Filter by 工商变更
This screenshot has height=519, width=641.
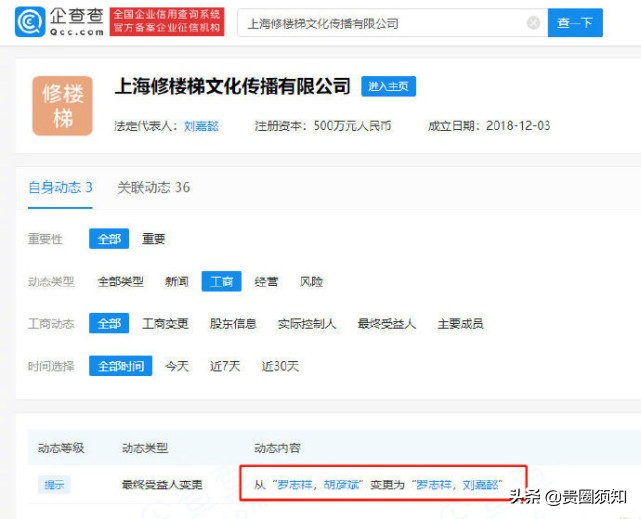pyautogui.click(x=165, y=324)
